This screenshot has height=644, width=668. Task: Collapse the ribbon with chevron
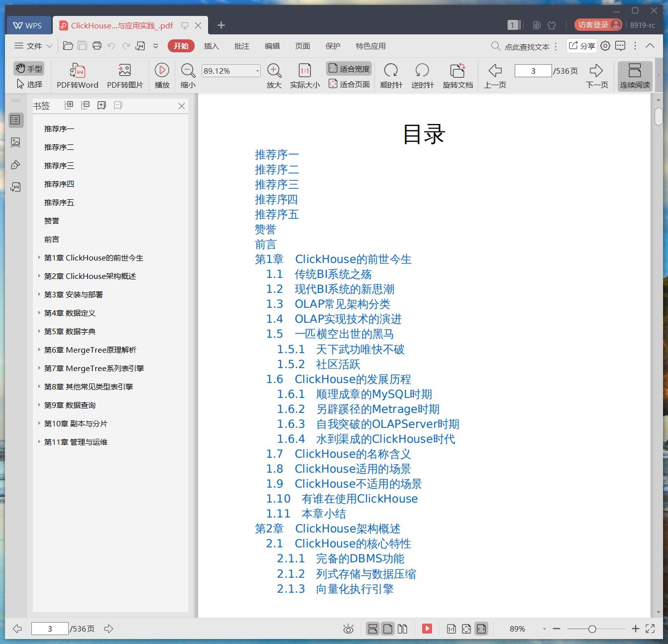[x=650, y=46]
